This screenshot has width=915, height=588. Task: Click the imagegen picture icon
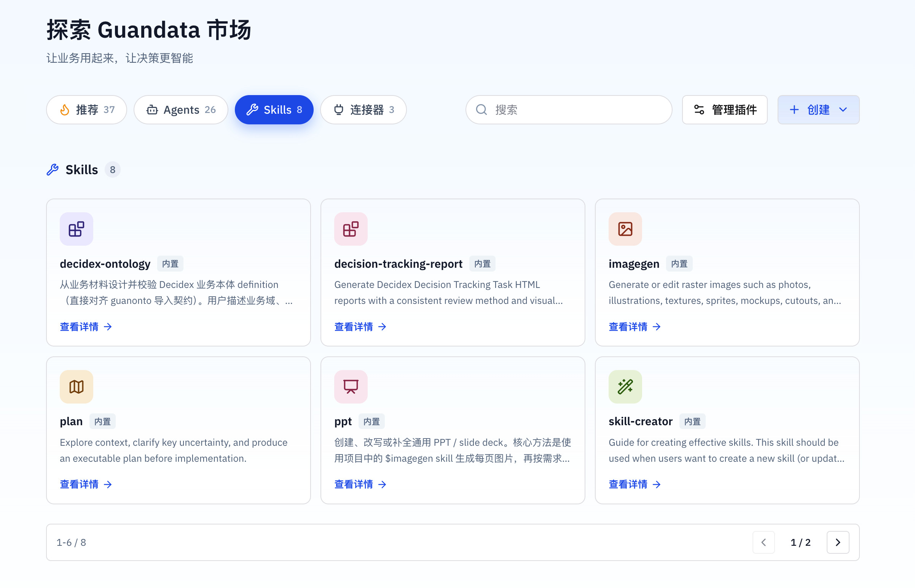pyautogui.click(x=625, y=229)
